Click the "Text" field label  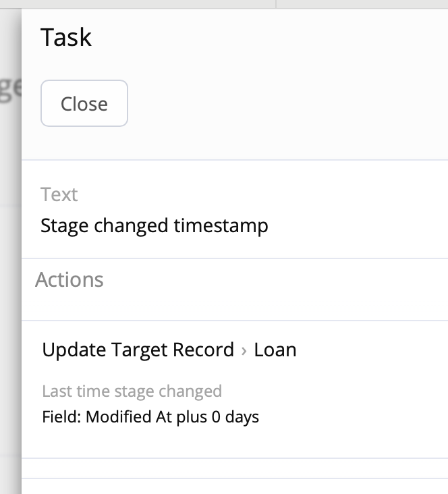coord(59,195)
